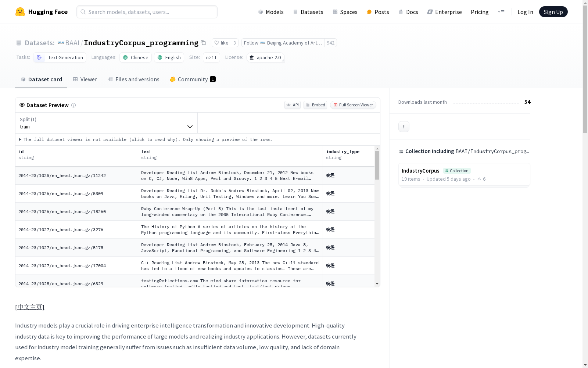Like the dataset
This screenshot has width=588, height=368.
[x=221, y=43]
